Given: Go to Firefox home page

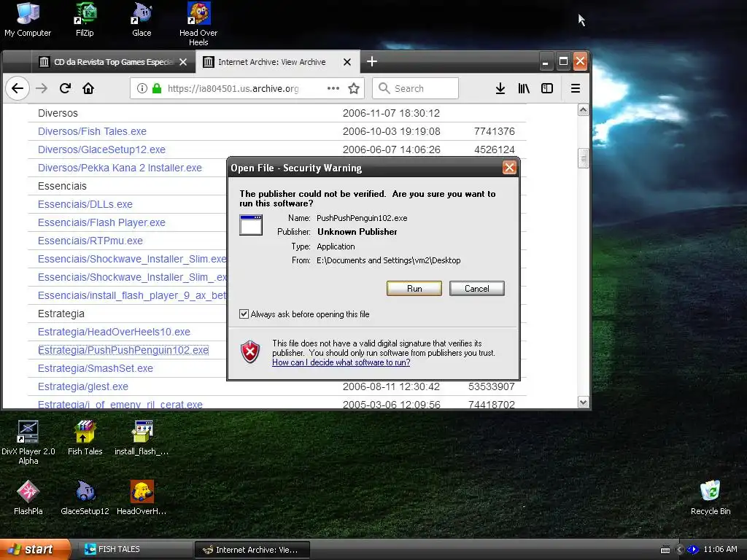Looking at the screenshot, I should pyautogui.click(x=88, y=88).
